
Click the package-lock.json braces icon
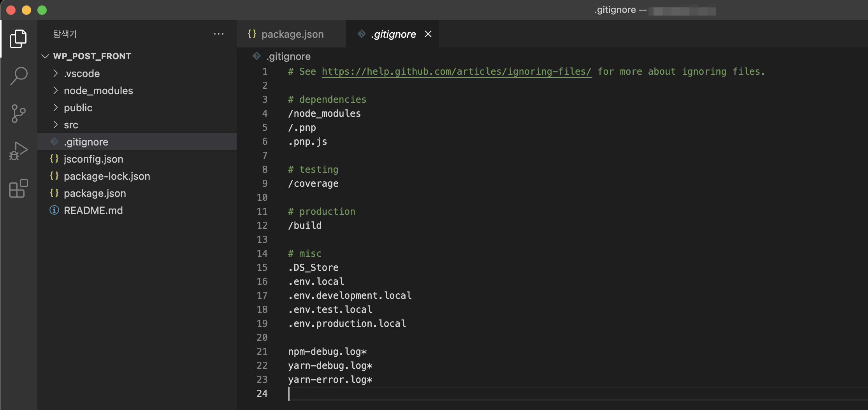(x=54, y=176)
